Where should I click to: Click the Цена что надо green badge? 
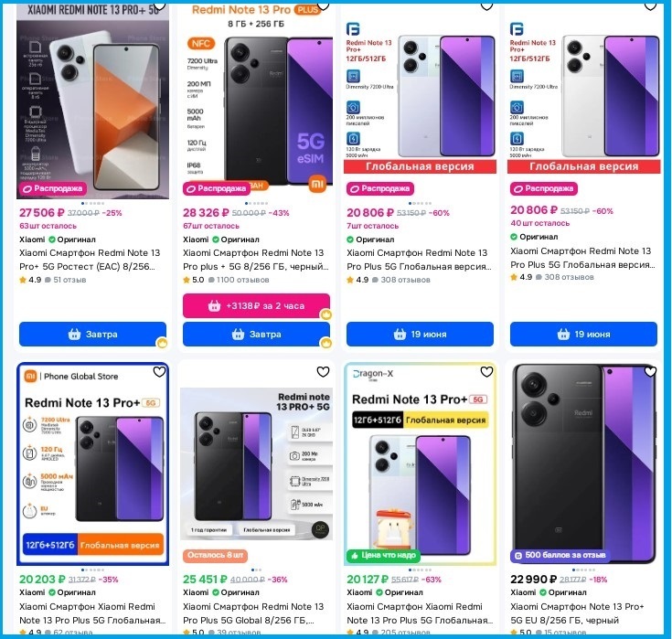tap(384, 555)
